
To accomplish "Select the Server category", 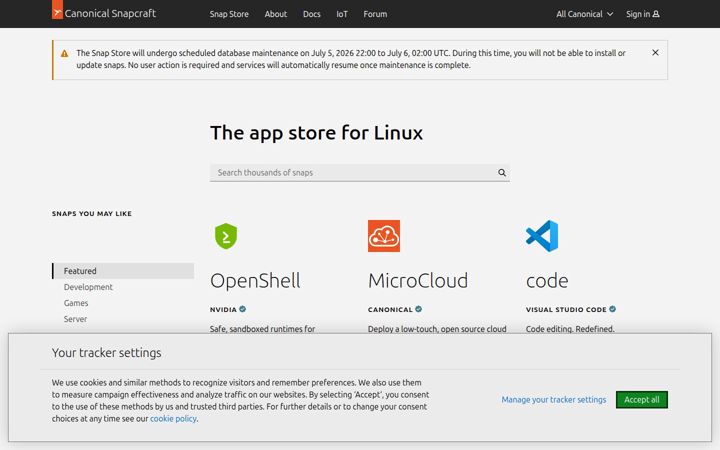I will pyautogui.click(x=75, y=319).
